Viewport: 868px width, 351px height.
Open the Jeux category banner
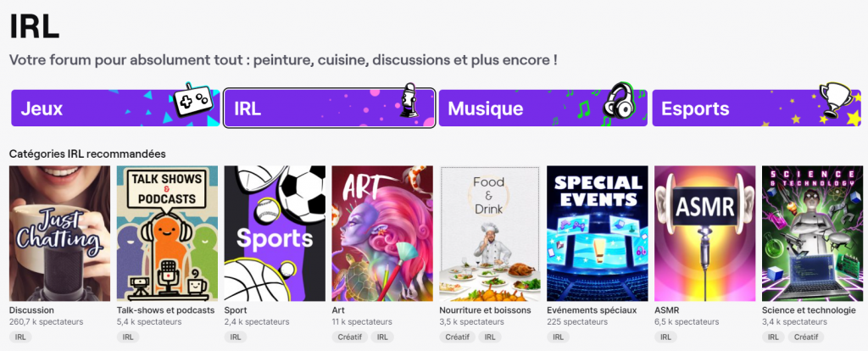(x=115, y=108)
